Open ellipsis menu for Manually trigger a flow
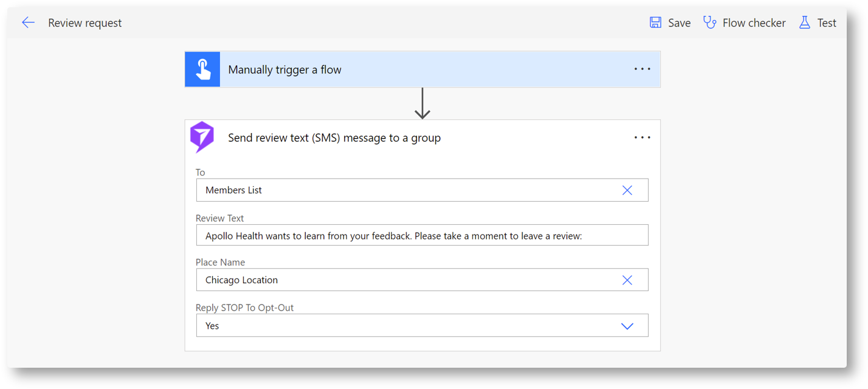Screen dimensions: 868x389 coord(642,69)
